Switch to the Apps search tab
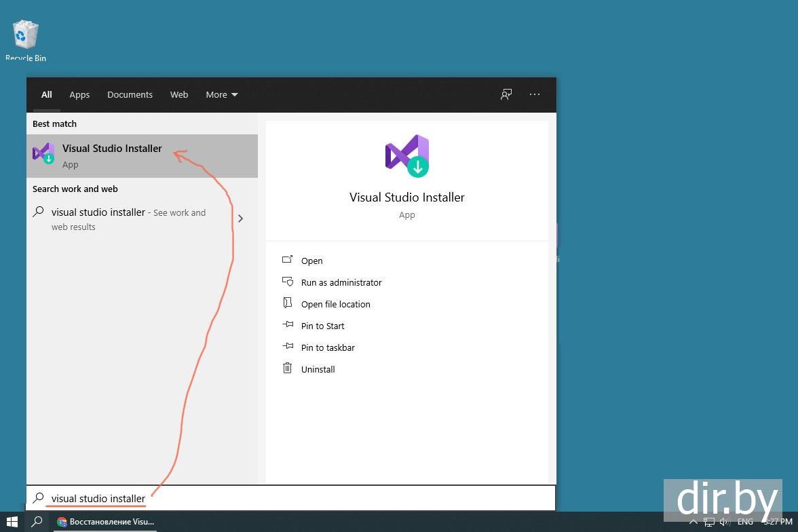The width and height of the screenshot is (798, 532). (79, 95)
